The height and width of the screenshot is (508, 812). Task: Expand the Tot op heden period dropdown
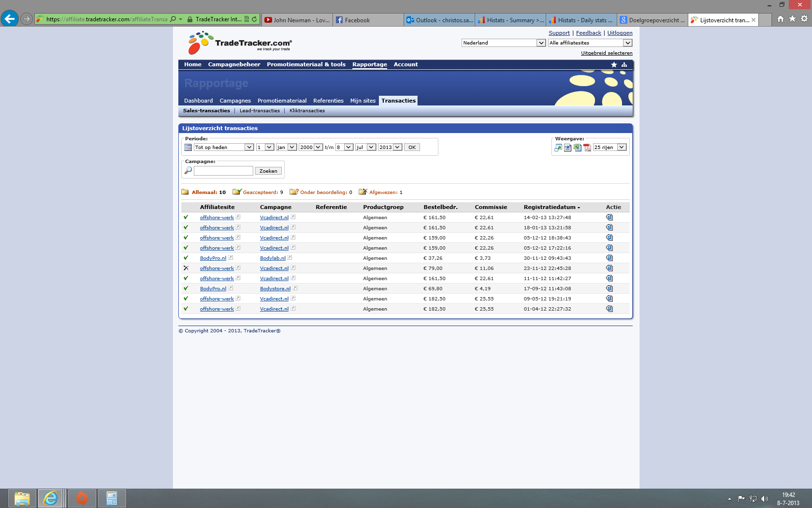(x=224, y=147)
